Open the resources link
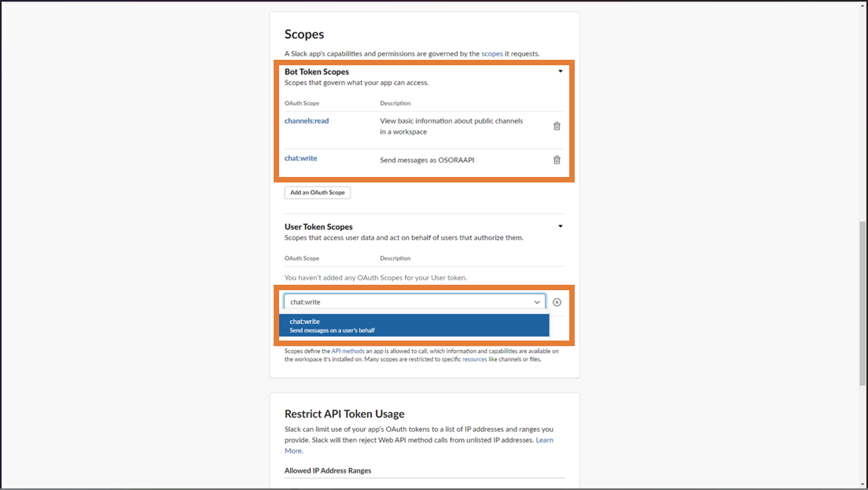Image resolution: width=868 pixels, height=490 pixels. click(475, 359)
